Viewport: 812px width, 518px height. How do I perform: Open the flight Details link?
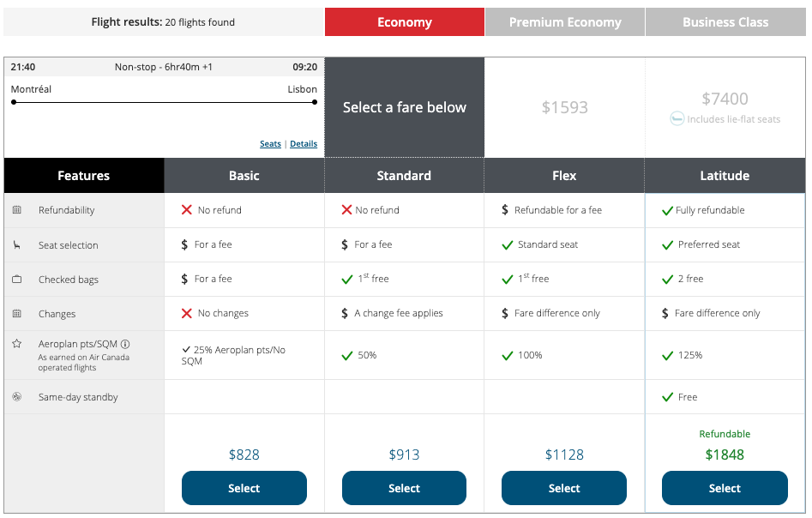(304, 144)
